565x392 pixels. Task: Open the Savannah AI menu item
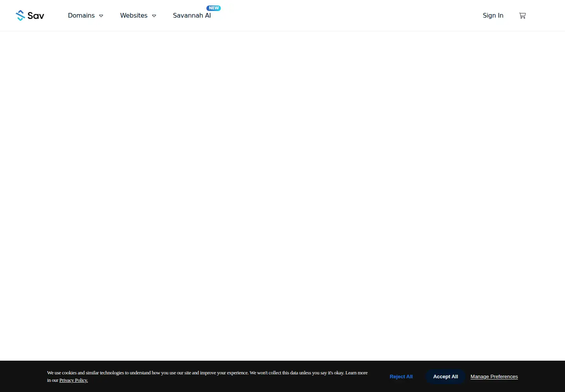point(192,15)
